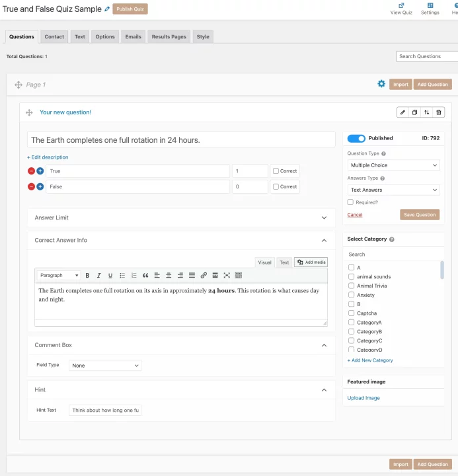Toggle bold formatting in the editor toolbar
This screenshot has width=458, height=476.
tap(87, 275)
